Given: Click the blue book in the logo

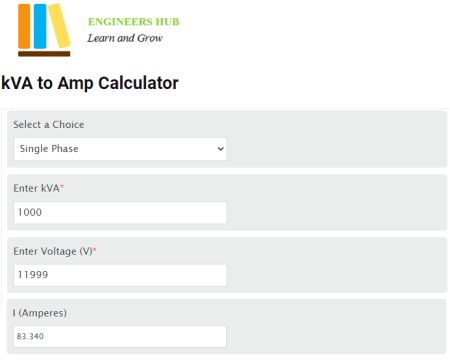Looking at the screenshot, I should 40,26.
